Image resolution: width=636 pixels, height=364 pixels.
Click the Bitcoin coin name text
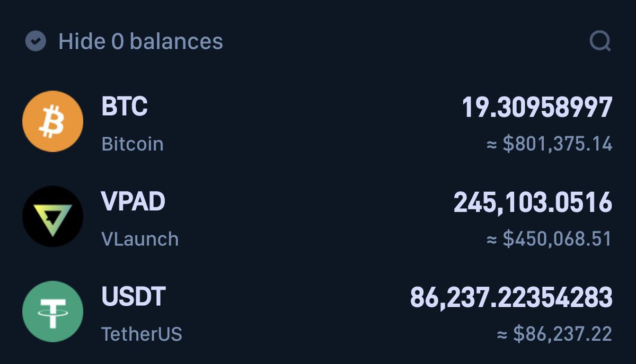[132, 144]
